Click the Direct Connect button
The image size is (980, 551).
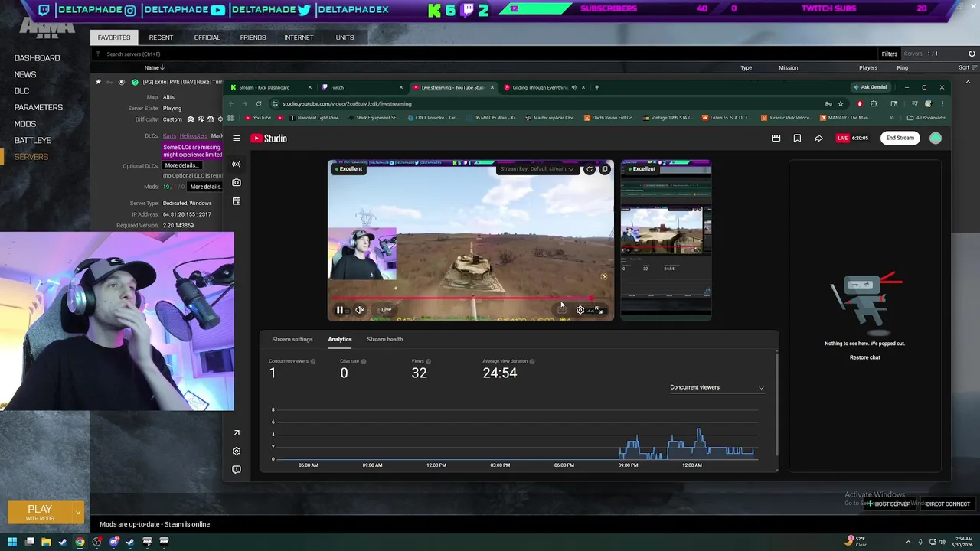pyautogui.click(x=947, y=504)
